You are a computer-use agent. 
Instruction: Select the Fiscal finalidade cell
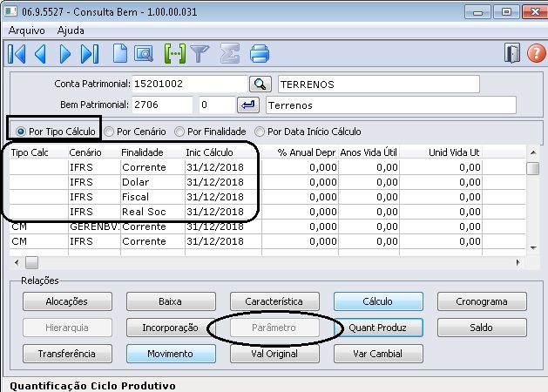point(152,197)
